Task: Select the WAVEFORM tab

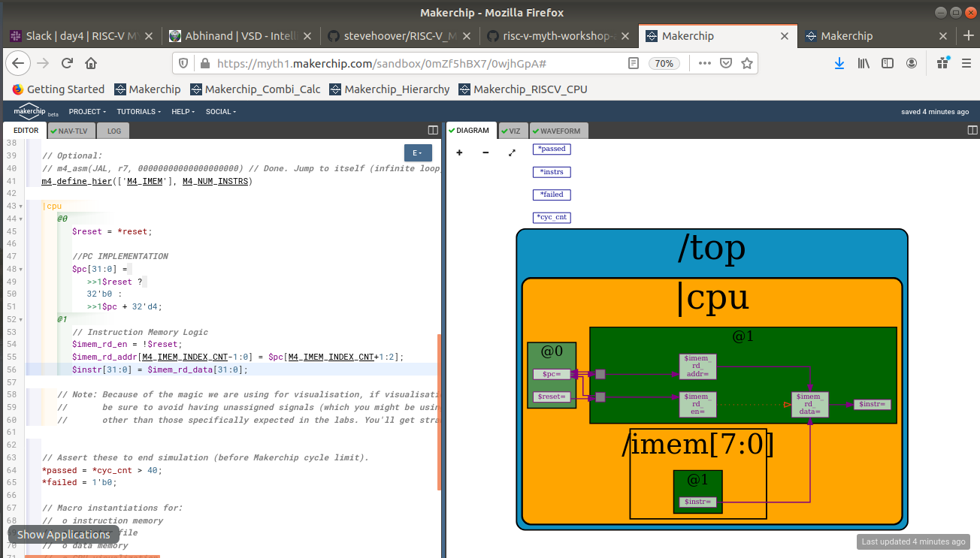Action: 559,131
